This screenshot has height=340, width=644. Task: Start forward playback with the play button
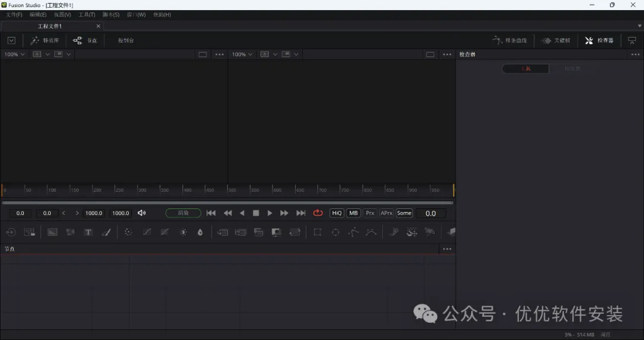coord(270,213)
